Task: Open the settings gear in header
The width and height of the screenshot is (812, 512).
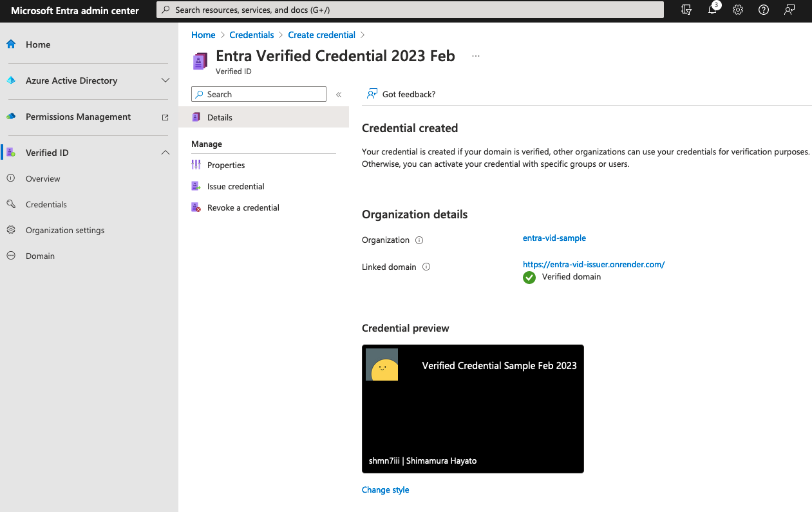Action: tap(738, 10)
